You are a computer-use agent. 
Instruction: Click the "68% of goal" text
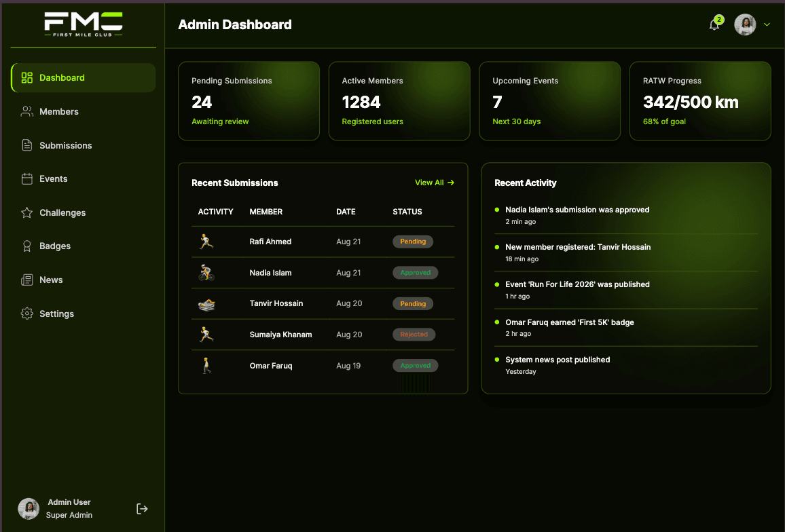(x=664, y=121)
